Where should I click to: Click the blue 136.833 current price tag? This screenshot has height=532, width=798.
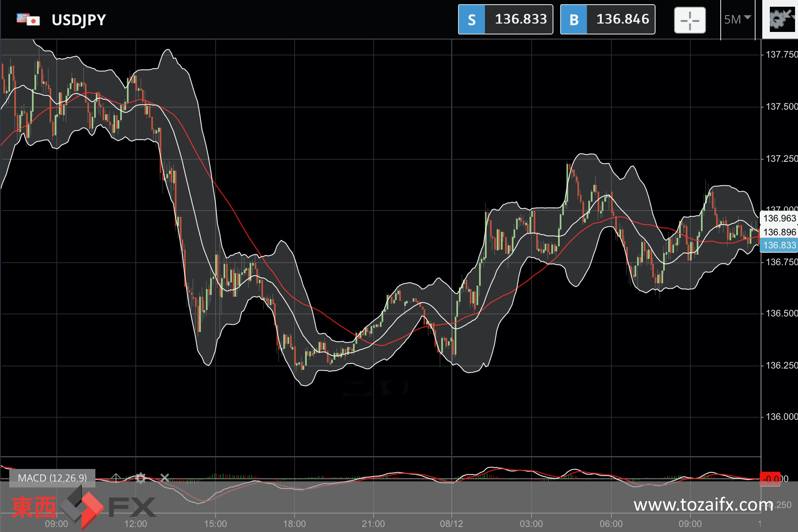coord(779,245)
